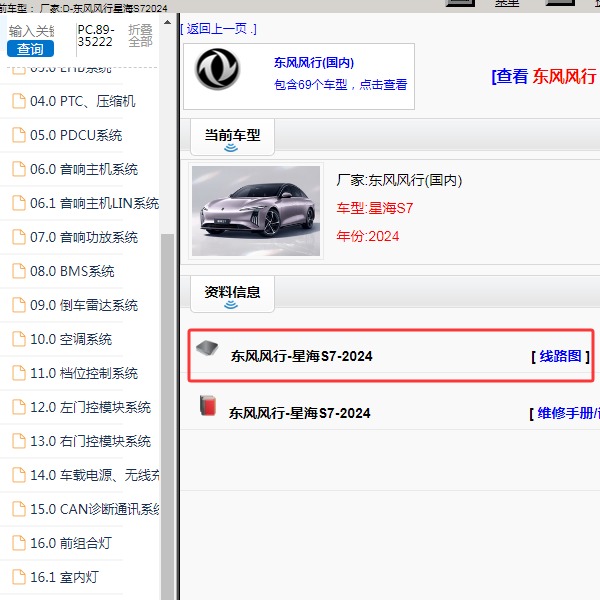Click red book icon of repair manual row

tap(208, 406)
